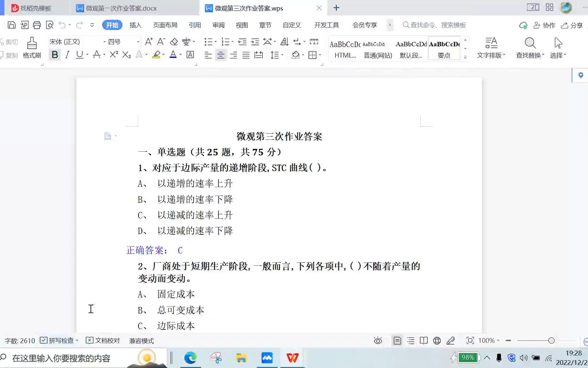The width and height of the screenshot is (588, 368).
Task: Decrease paragraph indent icon
Action: [x=242, y=42]
